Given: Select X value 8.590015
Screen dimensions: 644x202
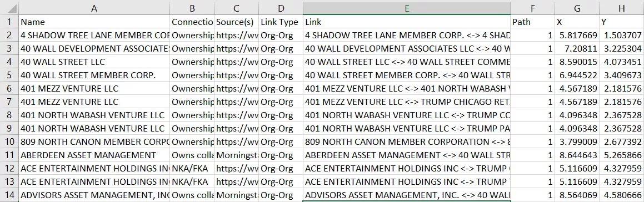Looking at the screenshot, I should 577,62.
